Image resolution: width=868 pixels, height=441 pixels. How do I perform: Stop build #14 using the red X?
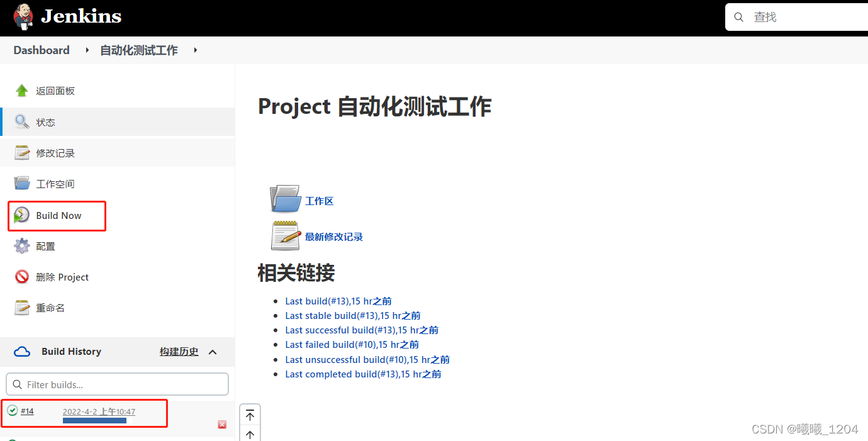221,425
